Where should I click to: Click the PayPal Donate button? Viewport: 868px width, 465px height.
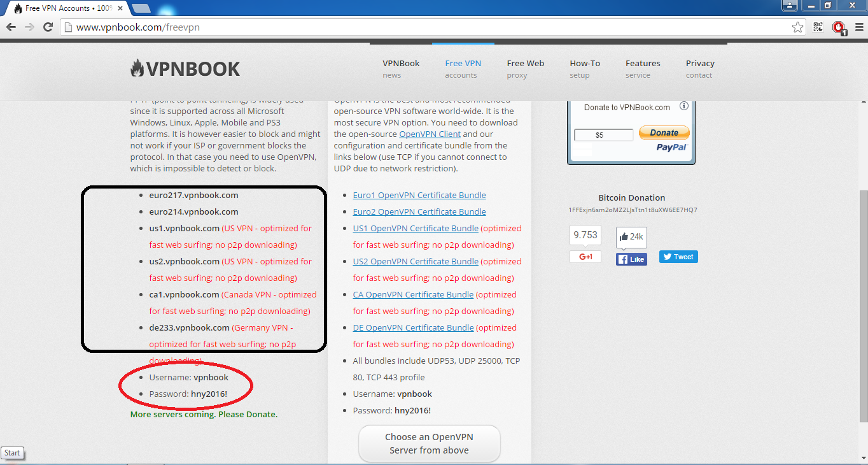coord(664,132)
